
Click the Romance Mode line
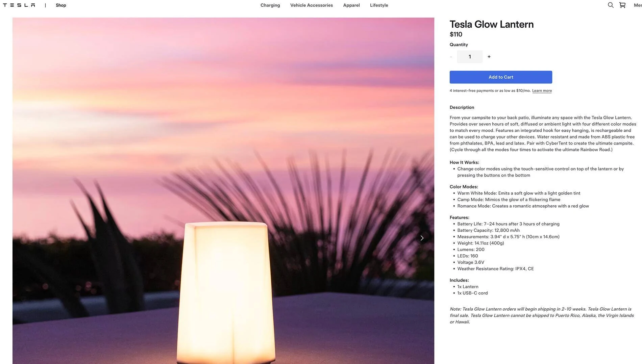point(523,206)
